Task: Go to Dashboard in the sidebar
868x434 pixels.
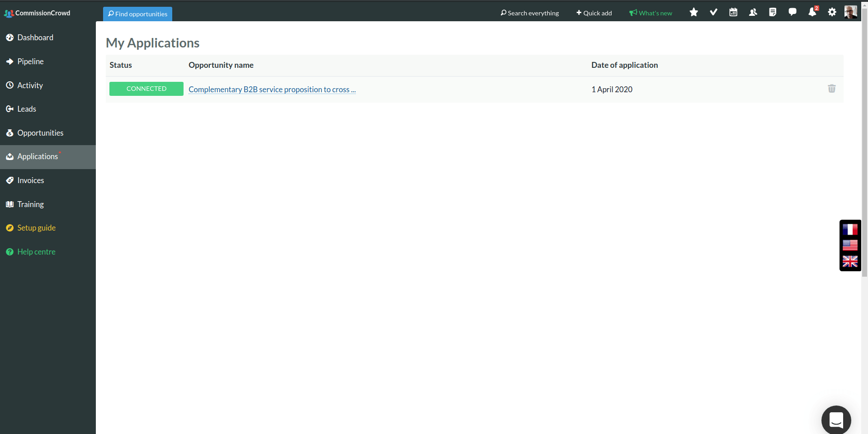Action: [35, 38]
